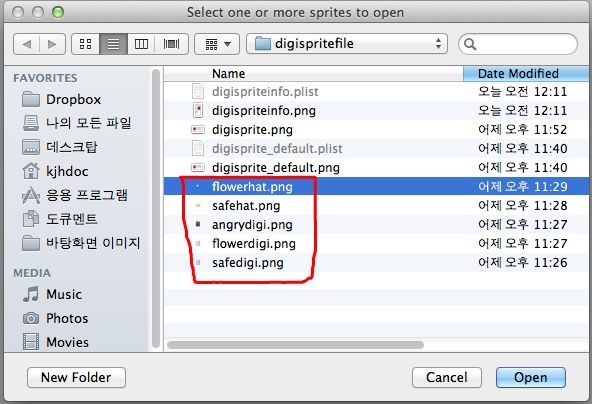Viewport: 592px width, 404px height.
Task: Select digispriteinfo.png file
Action: [x=376, y=111]
